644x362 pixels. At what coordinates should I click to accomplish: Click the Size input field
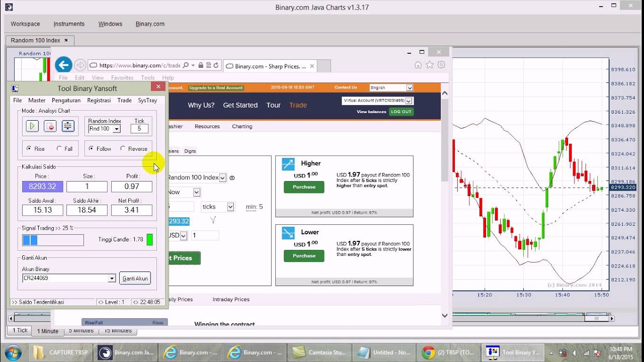(x=87, y=187)
